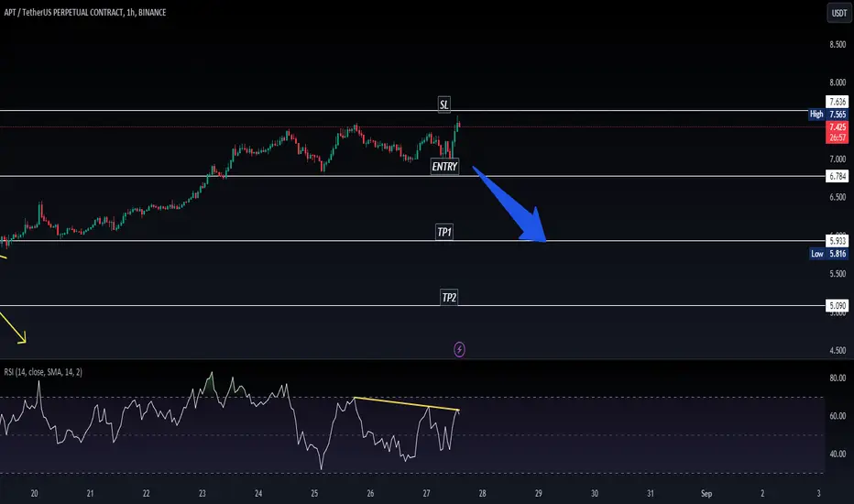Select the yellow RSI divergence trendline
854x504 pixels.
[406, 404]
